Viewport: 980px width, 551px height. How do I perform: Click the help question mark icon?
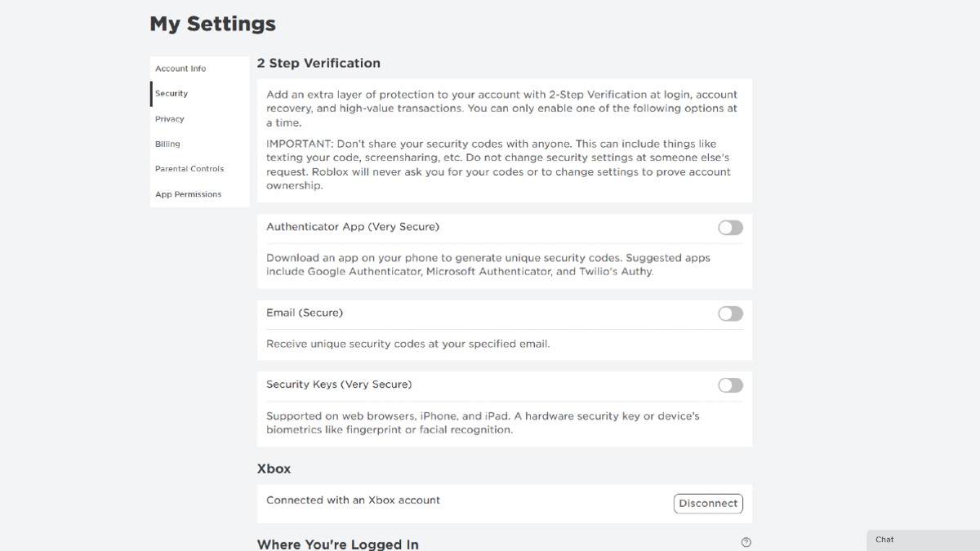[746, 542]
